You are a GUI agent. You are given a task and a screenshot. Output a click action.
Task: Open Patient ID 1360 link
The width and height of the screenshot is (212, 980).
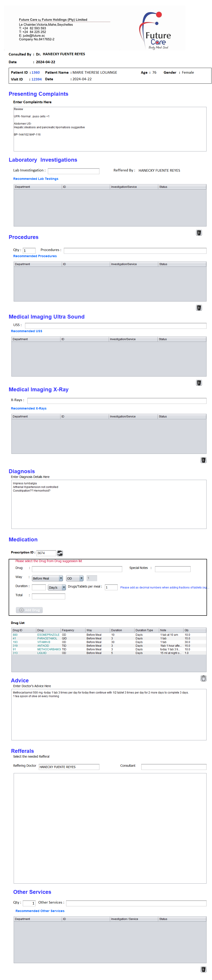pos(36,72)
